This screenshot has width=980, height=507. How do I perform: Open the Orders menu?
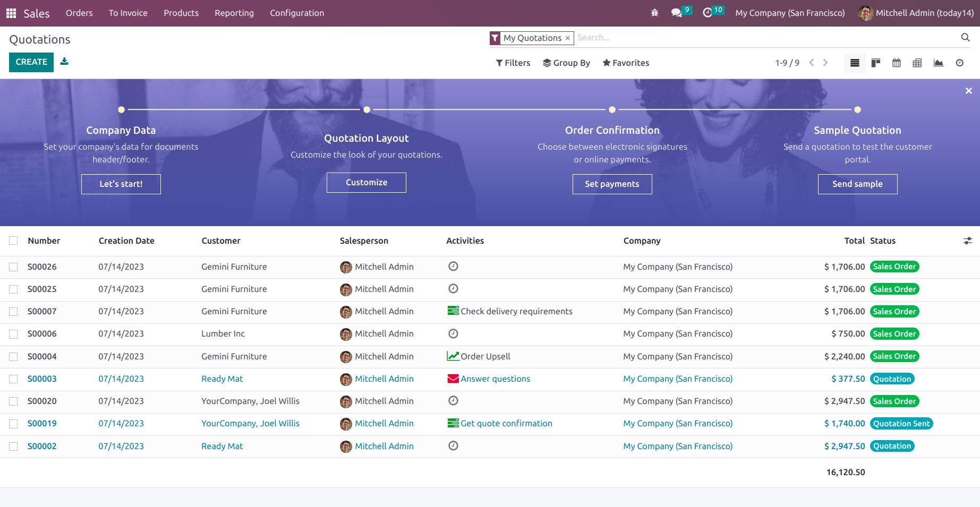tap(79, 13)
